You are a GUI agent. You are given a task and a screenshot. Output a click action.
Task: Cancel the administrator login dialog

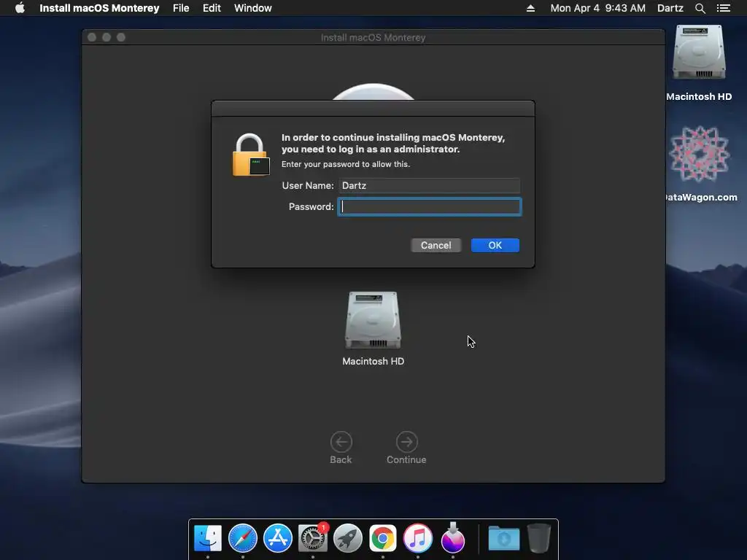click(436, 245)
